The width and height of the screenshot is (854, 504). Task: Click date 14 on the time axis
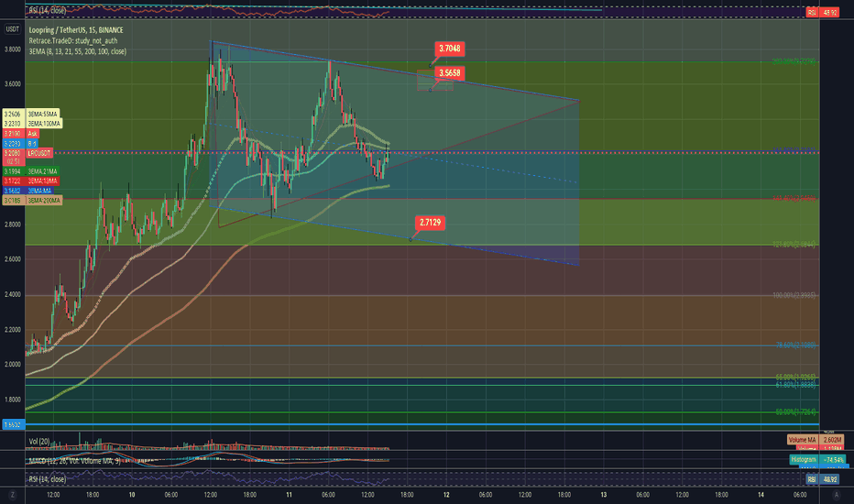(761, 495)
